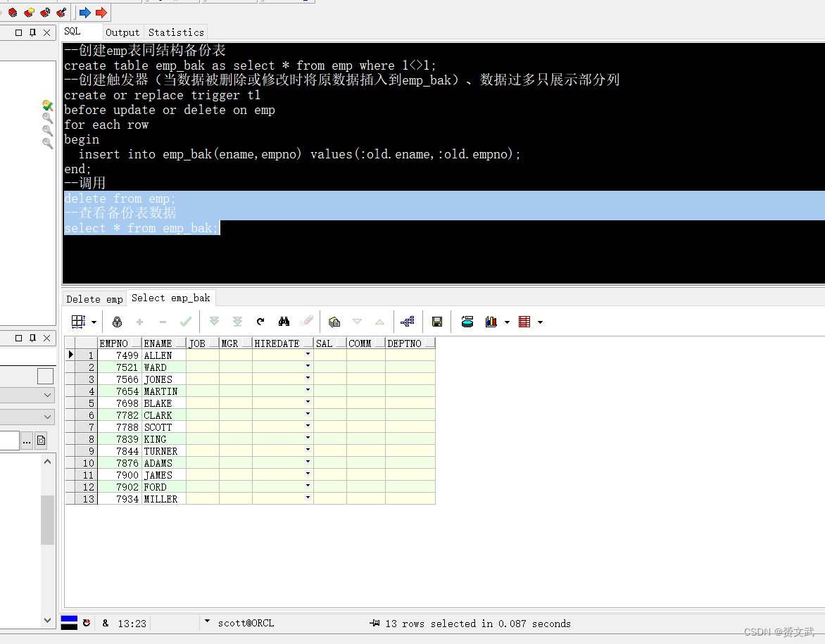The height and width of the screenshot is (644, 825).
Task: Click the export query results icon
Action: coord(334,322)
